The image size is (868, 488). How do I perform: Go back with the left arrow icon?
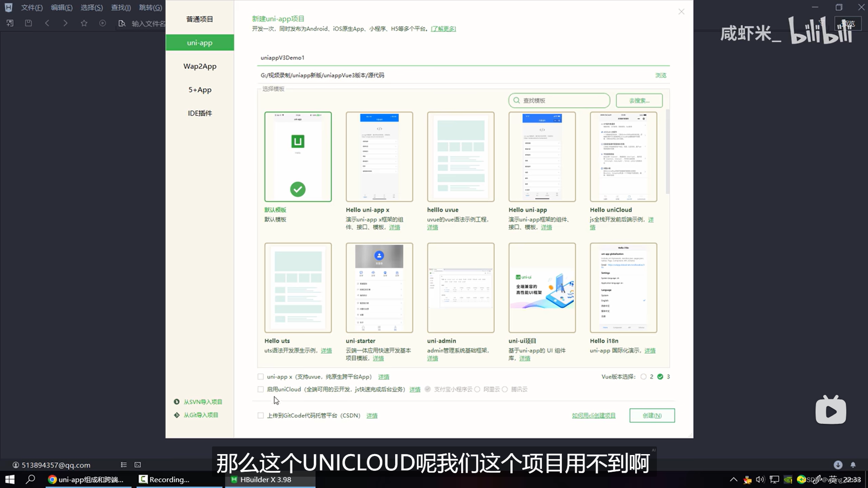(x=47, y=23)
